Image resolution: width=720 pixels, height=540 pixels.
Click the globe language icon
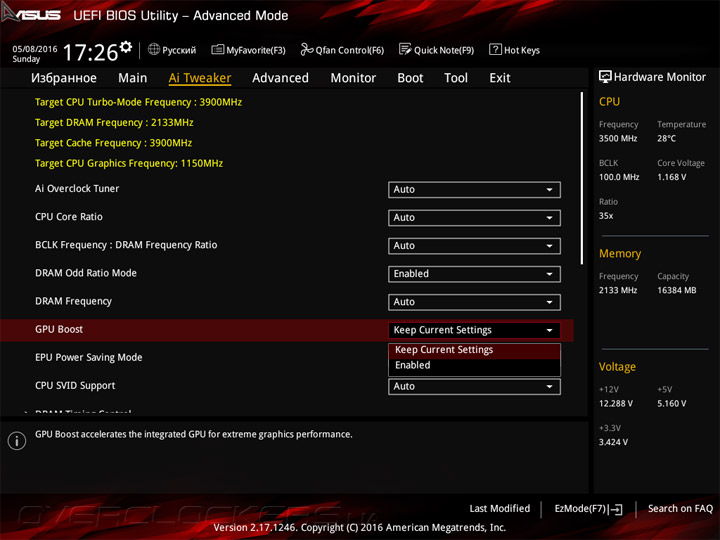(x=154, y=49)
